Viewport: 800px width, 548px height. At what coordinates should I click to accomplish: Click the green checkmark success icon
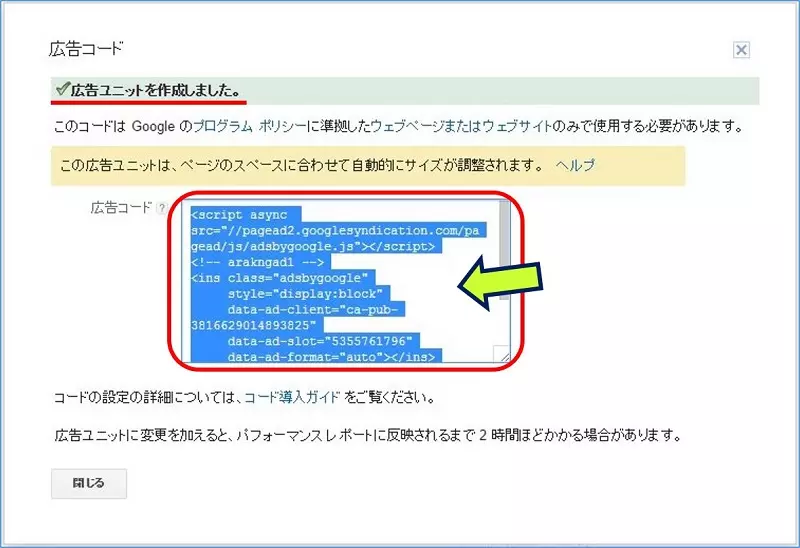62,89
